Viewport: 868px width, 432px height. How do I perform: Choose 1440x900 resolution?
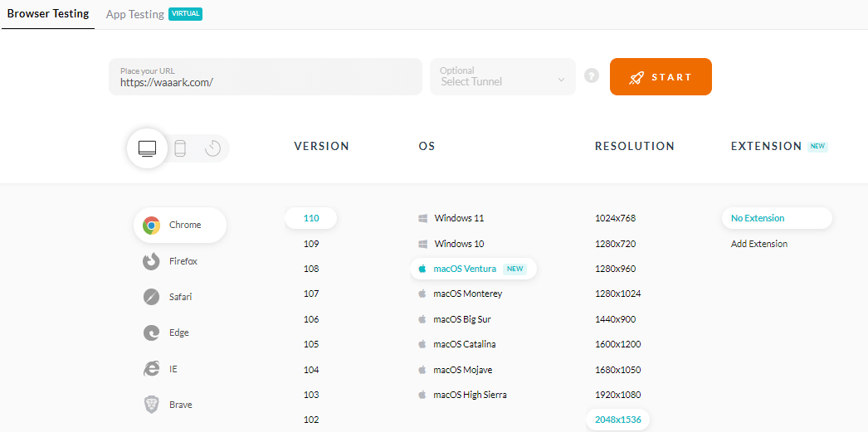(616, 319)
